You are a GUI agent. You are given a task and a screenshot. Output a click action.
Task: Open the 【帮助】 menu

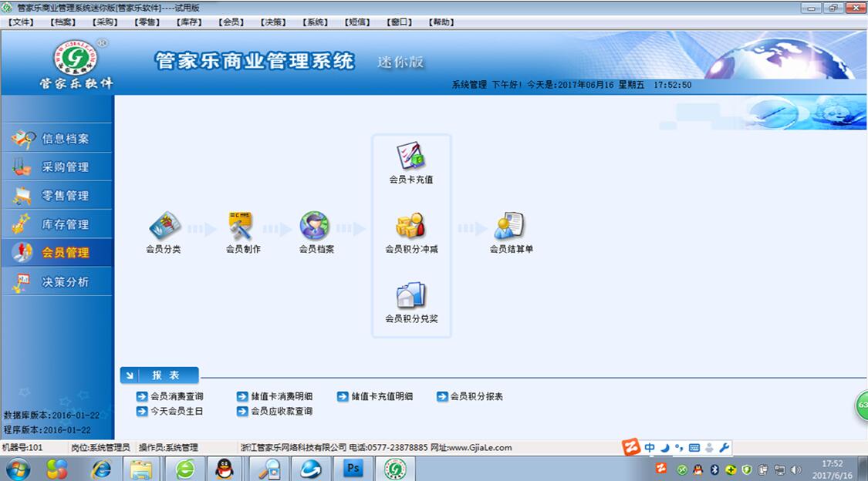[442, 22]
